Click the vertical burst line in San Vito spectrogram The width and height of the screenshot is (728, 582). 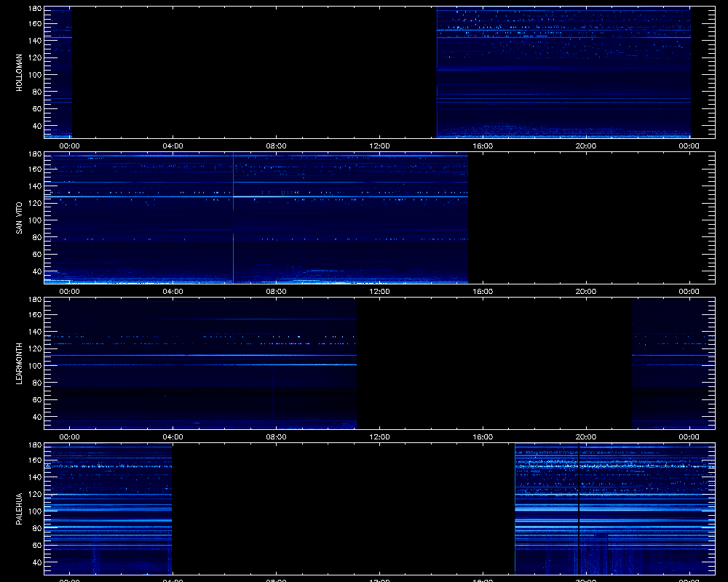tap(233, 218)
